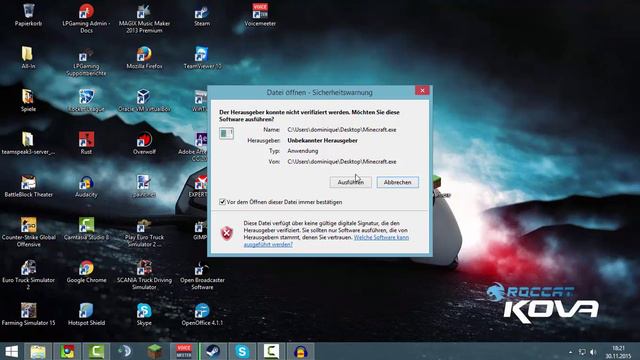Select the Voicemeeter desktop shortcut
Viewport: 640px width, 360px height.
pos(260,15)
